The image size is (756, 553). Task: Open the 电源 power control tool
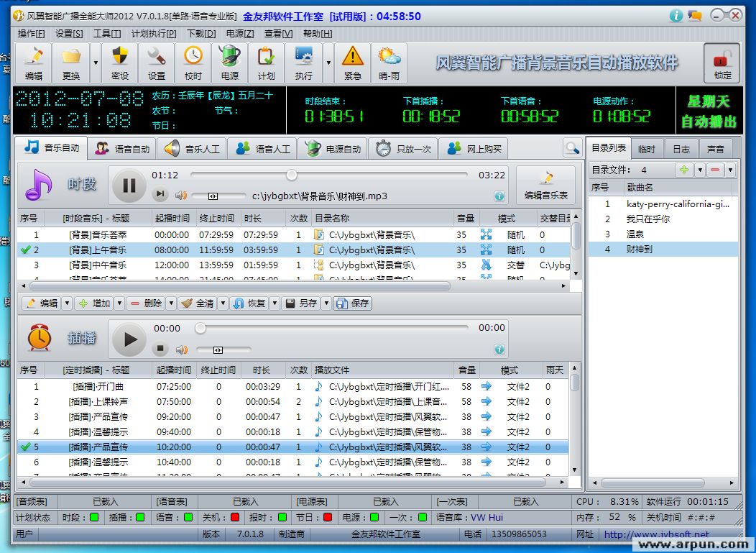(229, 62)
